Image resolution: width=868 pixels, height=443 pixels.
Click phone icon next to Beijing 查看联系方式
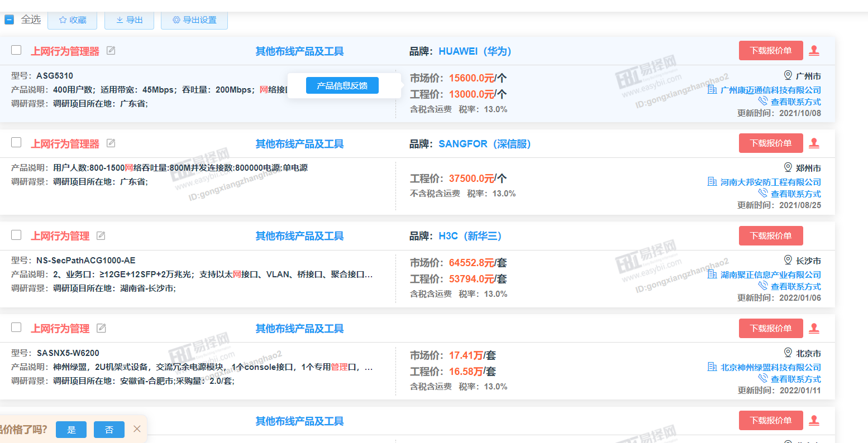763,378
